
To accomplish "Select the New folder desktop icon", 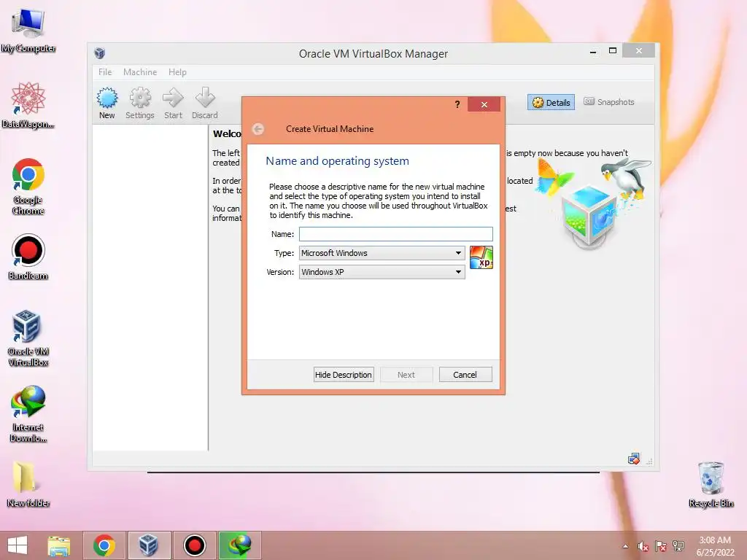I will coord(28,484).
